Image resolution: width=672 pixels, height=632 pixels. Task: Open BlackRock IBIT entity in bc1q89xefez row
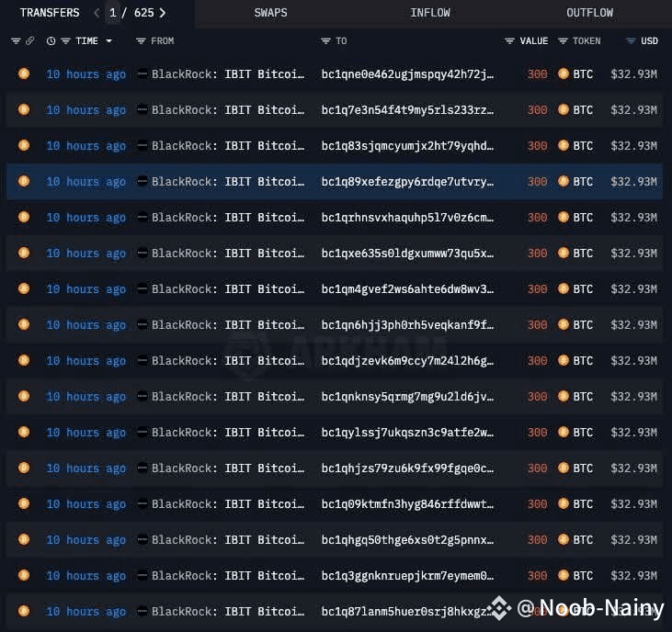[x=228, y=182]
